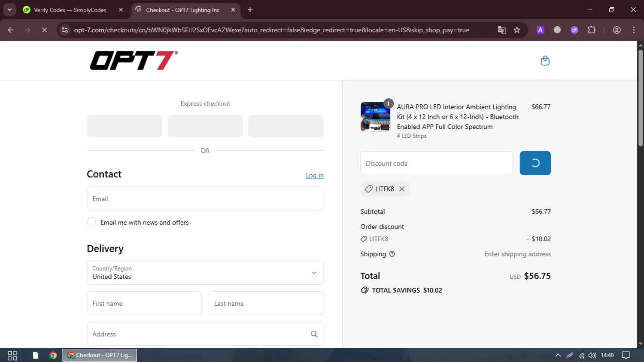Click the Last name field

pyautogui.click(x=266, y=303)
